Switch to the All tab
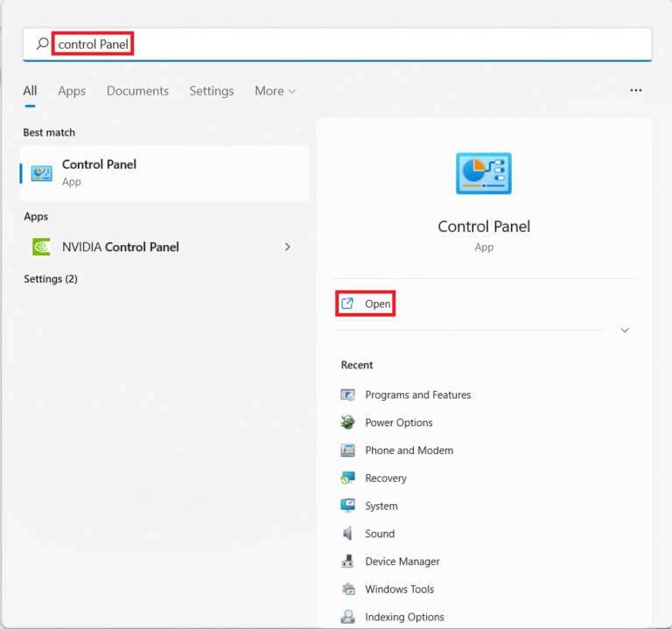 coord(30,91)
